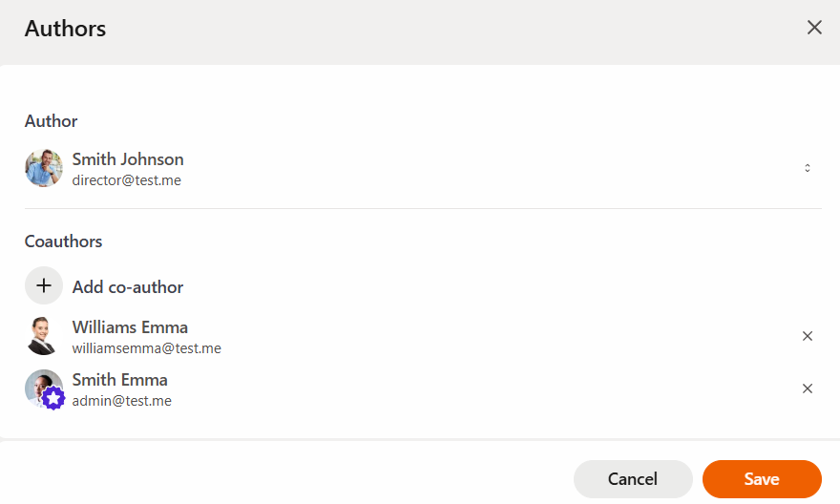This screenshot has width=840, height=504.
Task: Click the purple admin badge on Smith Emma
Action: (x=53, y=398)
